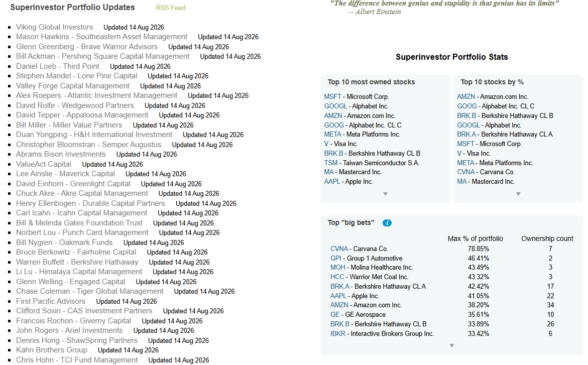Open Bill & Melinda Gates Foundation Trust
This screenshot has width=588, height=365.
tap(79, 223)
